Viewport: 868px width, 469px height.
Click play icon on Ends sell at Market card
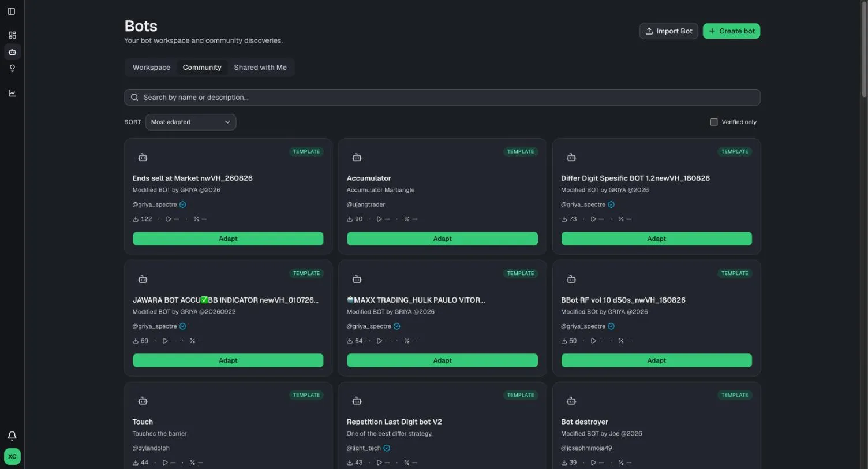pos(169,219)
